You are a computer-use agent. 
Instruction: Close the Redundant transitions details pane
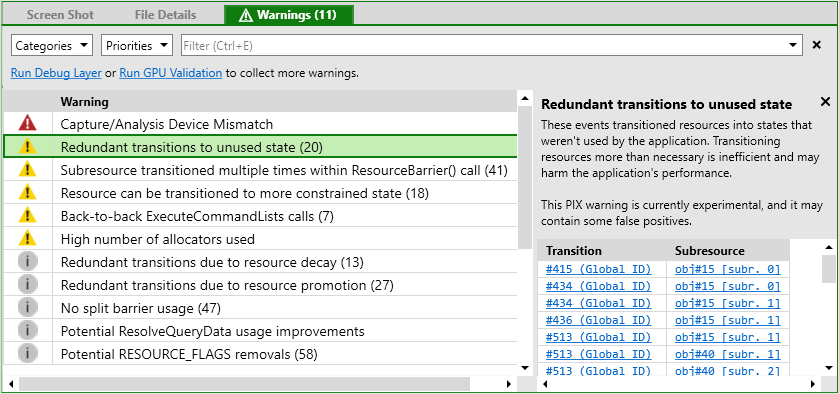pyautogui.click(x=825, y=102)
